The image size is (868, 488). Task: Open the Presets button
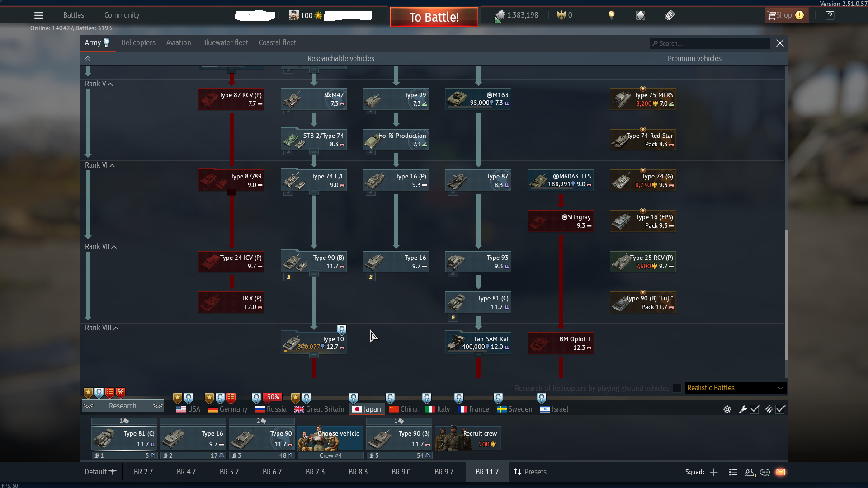(530, 472)
